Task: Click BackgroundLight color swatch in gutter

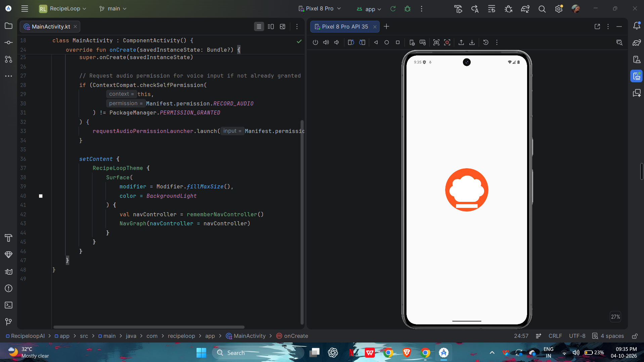Action: coord(41,196)
